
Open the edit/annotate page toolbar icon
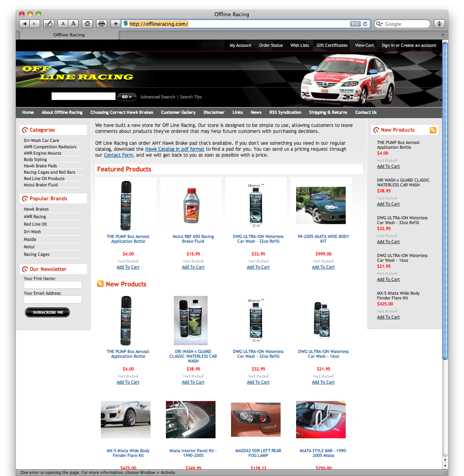[49, 24]
